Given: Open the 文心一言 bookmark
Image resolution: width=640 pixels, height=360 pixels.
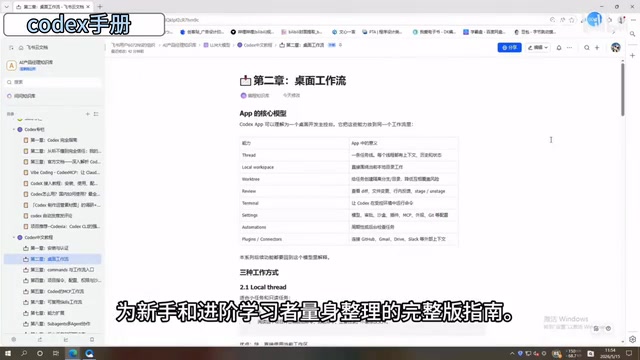Looking at the screenshot, I should coord(344,32).
